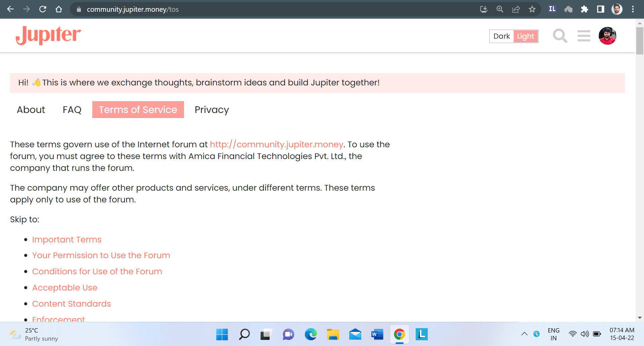Image resolution: width=644 pixels, height=346 pixels.
Task: Open Microsoft Word from the taskbar
Action: tap(377, 334)
